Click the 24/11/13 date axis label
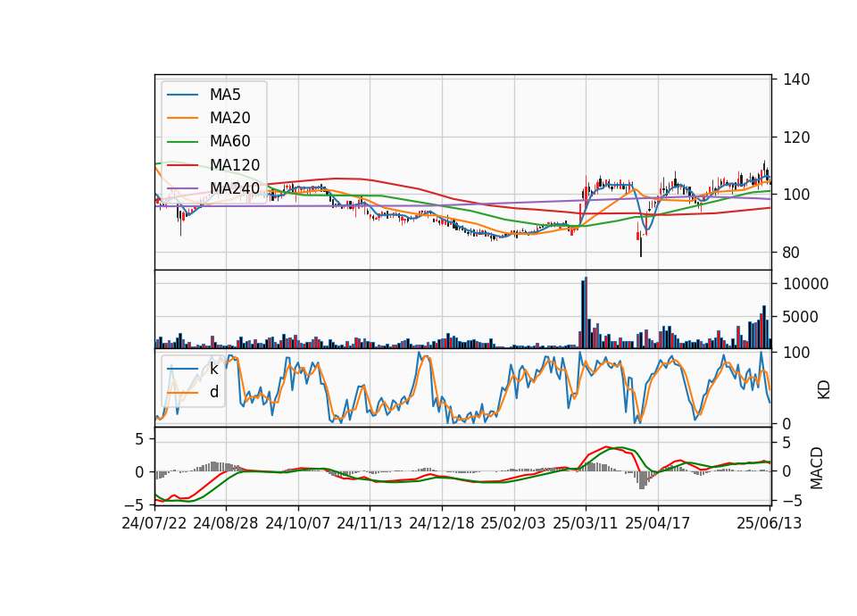The width and height of the screenshot is (857, 616). click(370, 523)
